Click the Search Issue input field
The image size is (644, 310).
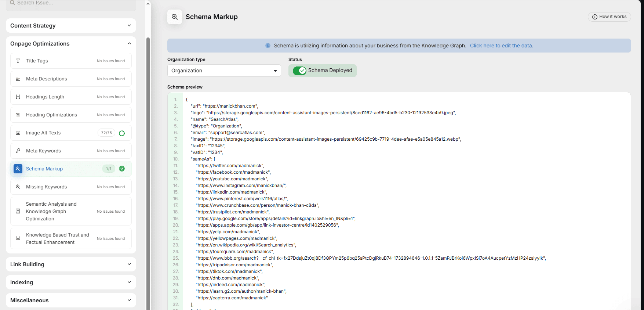pyautogui.click(x=72, y=3)
